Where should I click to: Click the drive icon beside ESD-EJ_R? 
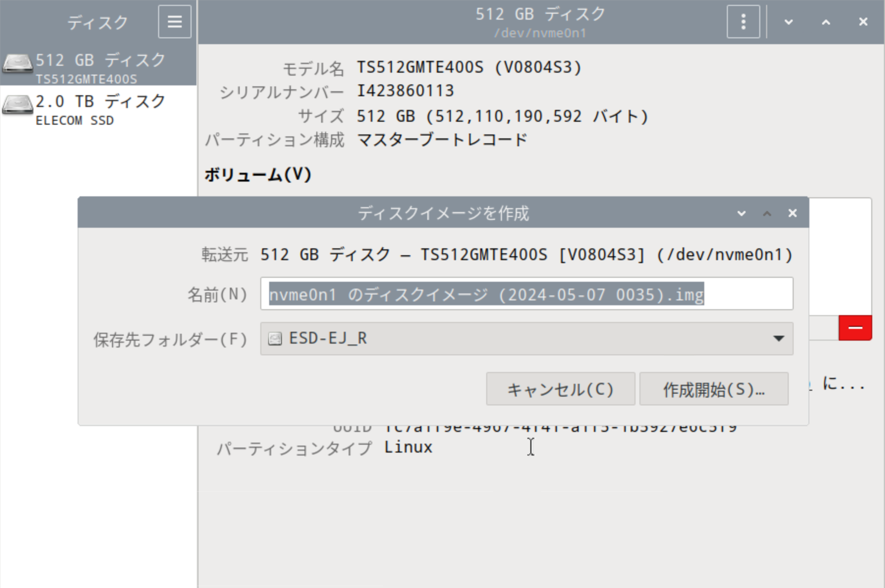point(275,339)
